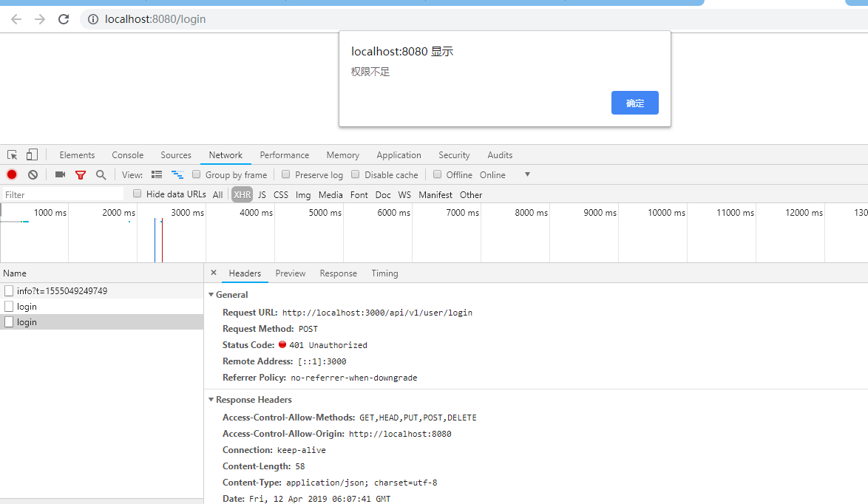This screenshot has height=504, width=868.
Task: Filter requests by Other
Action: pos(471,195)
